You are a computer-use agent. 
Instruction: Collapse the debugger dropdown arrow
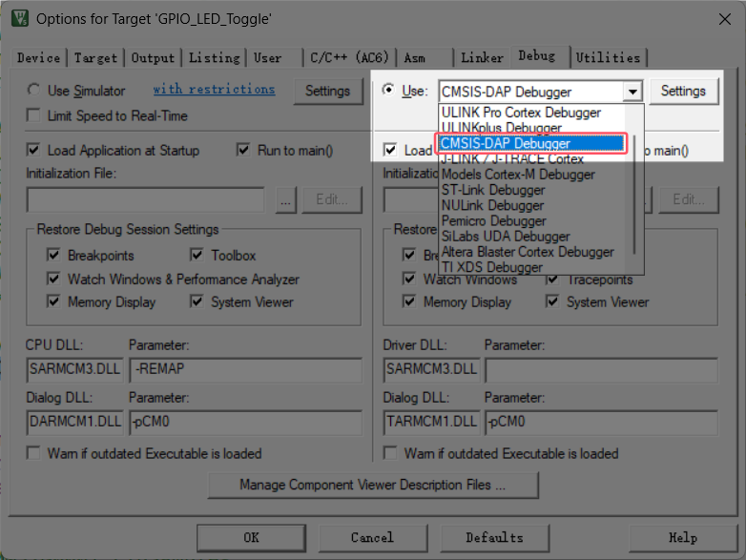coord(632,92)
